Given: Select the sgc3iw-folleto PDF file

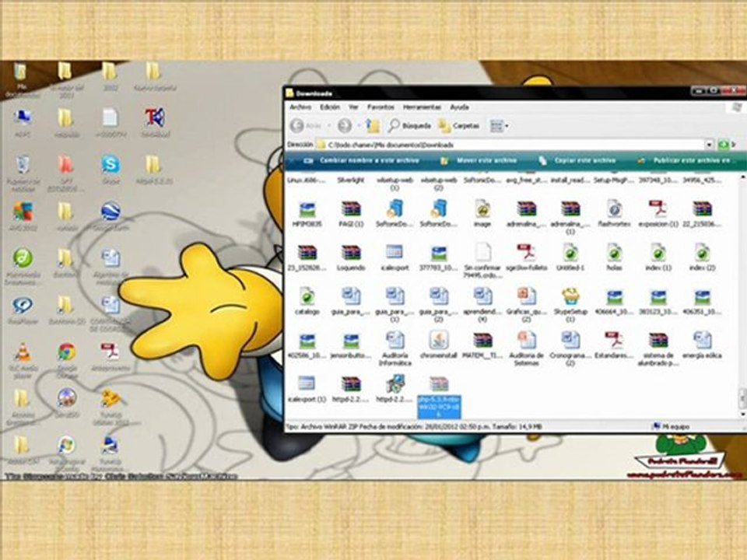Looking at the screenshot, I should coord(527,257).
